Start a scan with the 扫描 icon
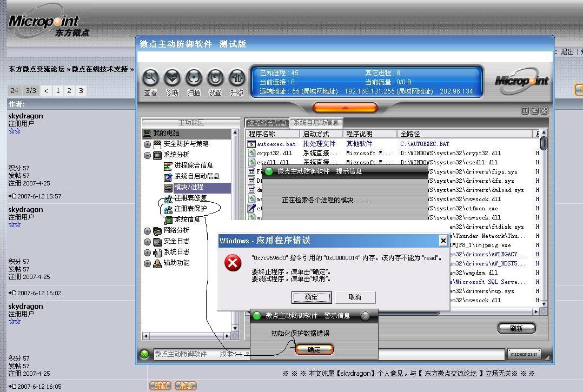The height and width of the screenshot is (392, 583). (194, 78)
